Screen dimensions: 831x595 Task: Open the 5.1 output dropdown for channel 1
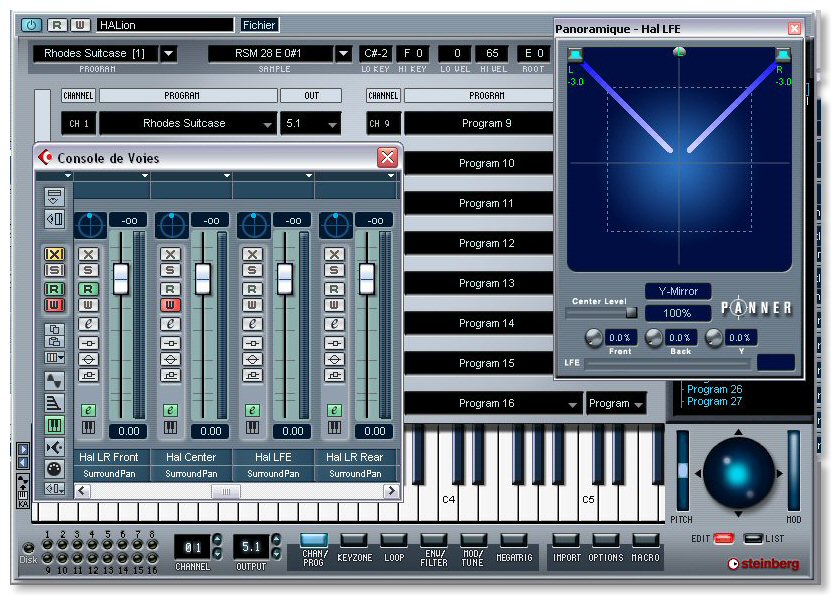coord(332,125)
